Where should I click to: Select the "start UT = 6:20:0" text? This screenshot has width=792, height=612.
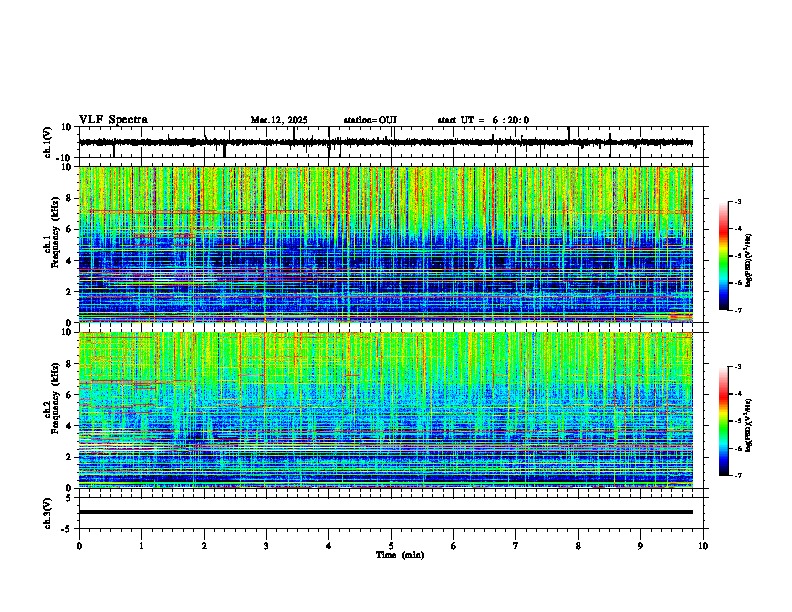pos(483,120)
